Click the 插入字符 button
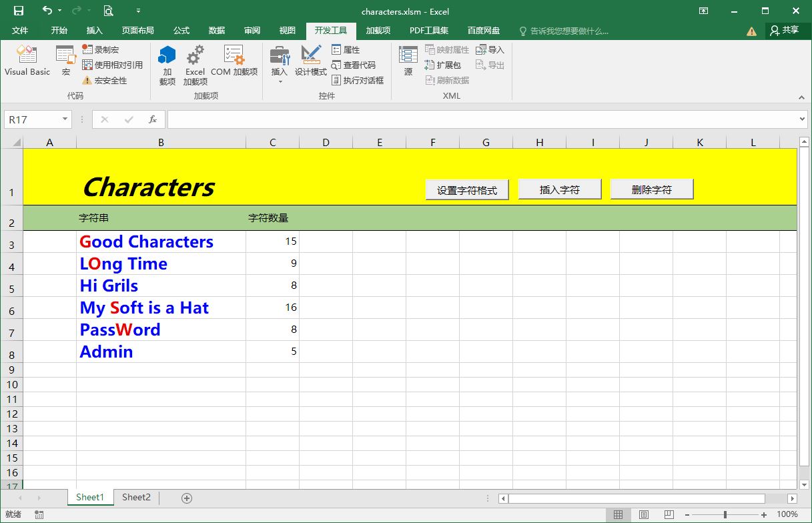This screenshot has height=523, width=812. click(560, 189)
